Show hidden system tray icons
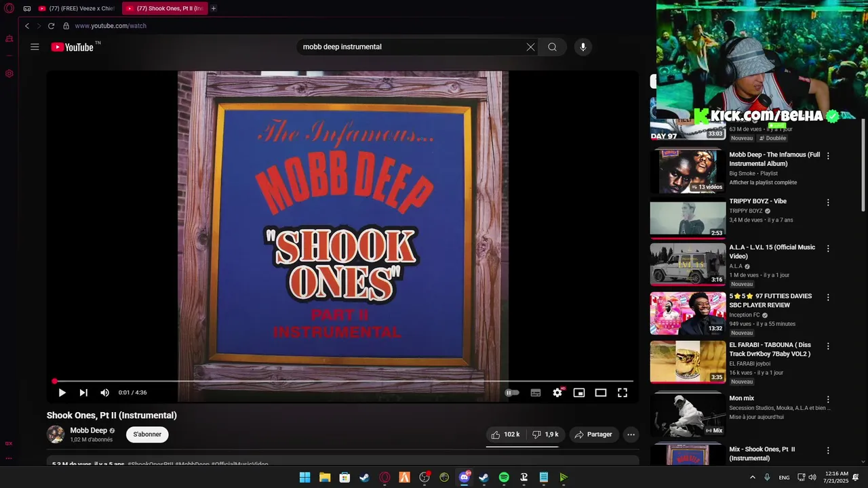This screenshot has width=868, height=488. (752, 477)
